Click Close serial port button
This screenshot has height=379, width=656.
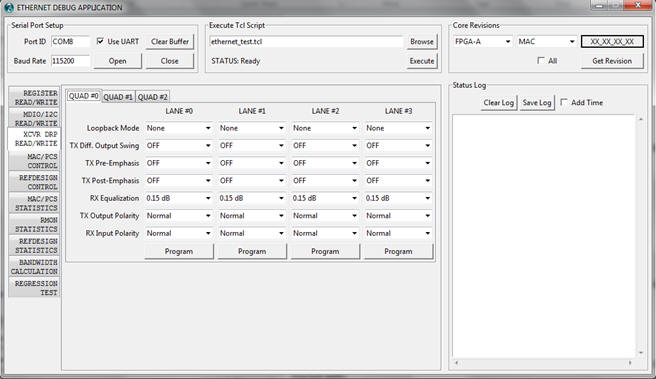pyautogui.click(x=170, y=61)
